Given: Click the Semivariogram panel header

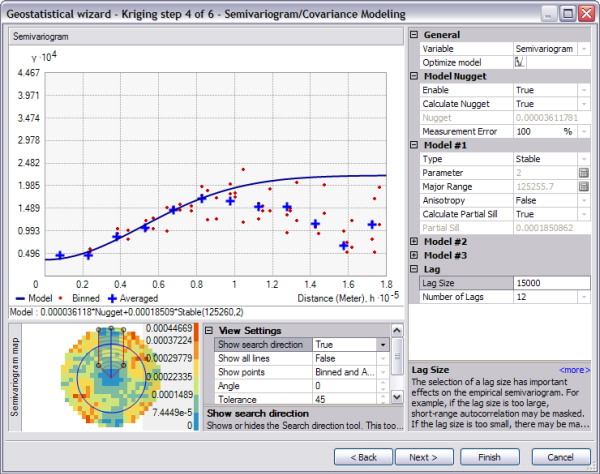Looking at the screenshot, I should (206, 37).
